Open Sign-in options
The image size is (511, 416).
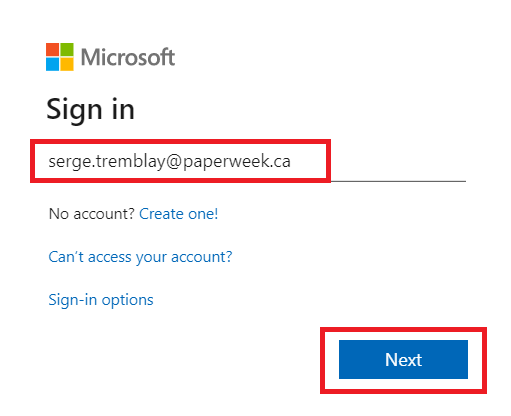101,300
